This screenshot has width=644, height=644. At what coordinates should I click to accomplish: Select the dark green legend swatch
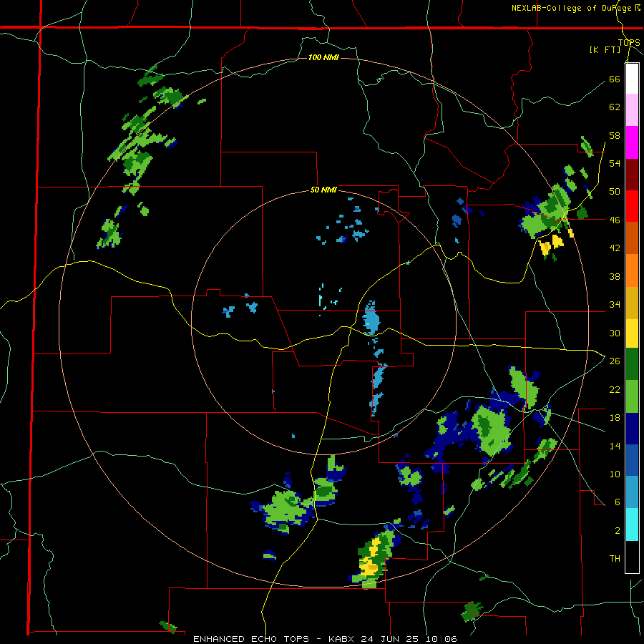click(632, 364)
